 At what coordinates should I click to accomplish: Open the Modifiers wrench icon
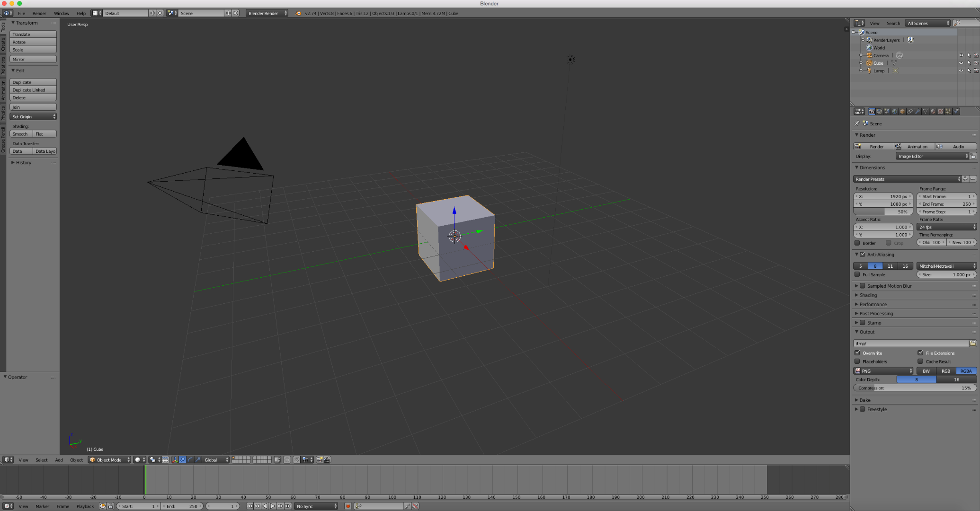(x=918, y=111)
